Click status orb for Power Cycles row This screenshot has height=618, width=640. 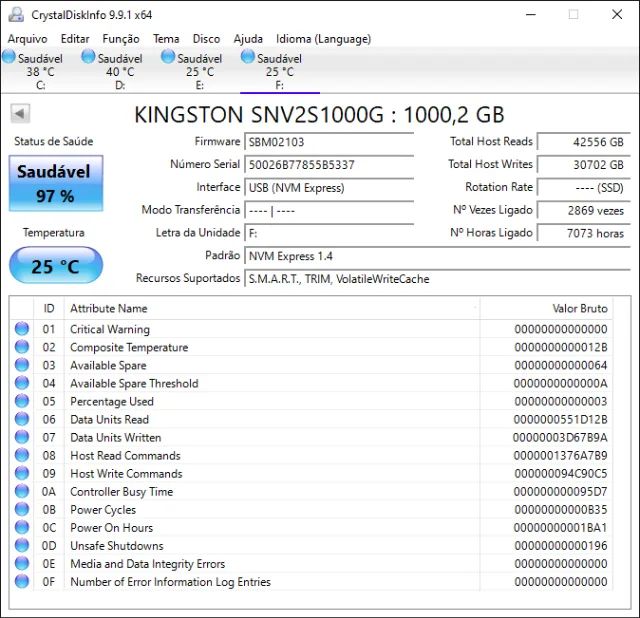pyautogui.click(x=22, y=509)
